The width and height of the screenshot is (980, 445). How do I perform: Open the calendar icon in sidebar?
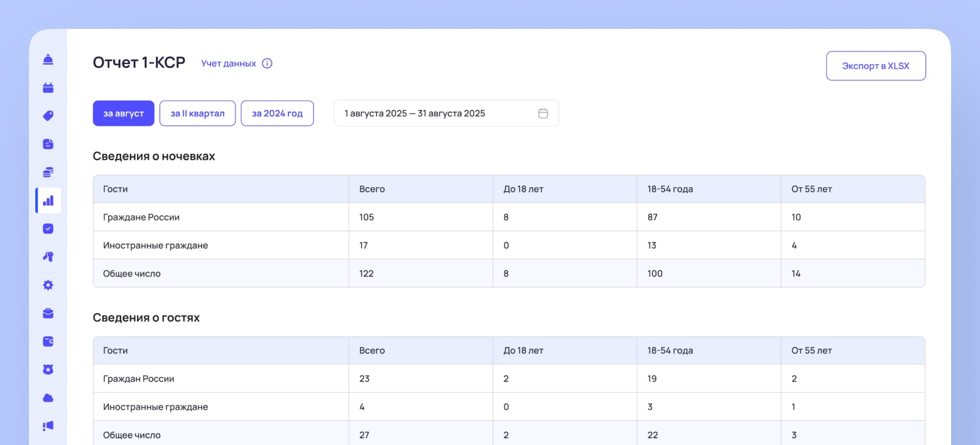pyautogui.click(x=48, y=88)
